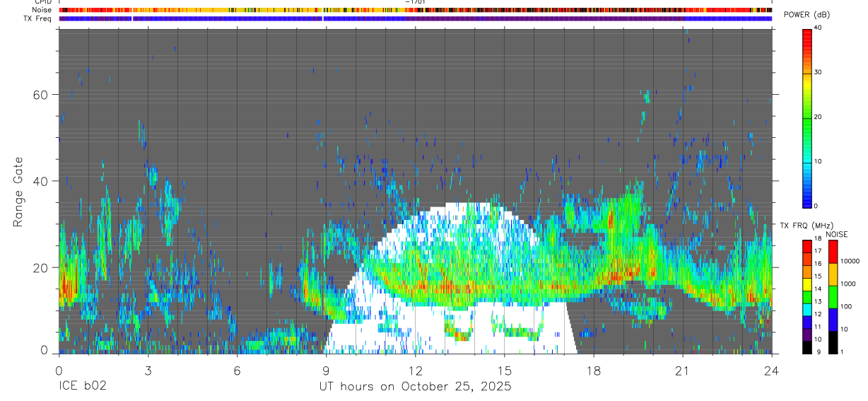Click the "TX FRQ (MHz)" legend title

click(x=806, y=226)
